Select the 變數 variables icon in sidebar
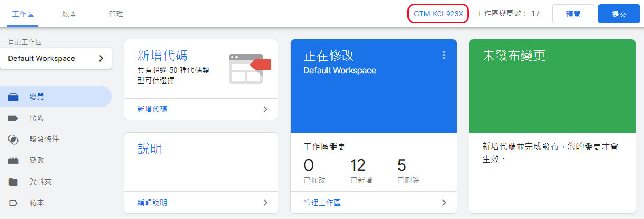The image size is (644, 219). (13, 161)
